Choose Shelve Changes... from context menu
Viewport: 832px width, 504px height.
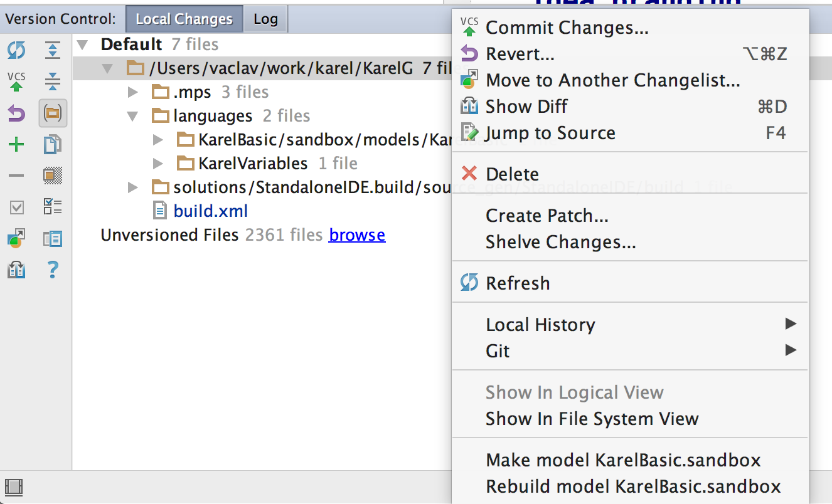560,243
